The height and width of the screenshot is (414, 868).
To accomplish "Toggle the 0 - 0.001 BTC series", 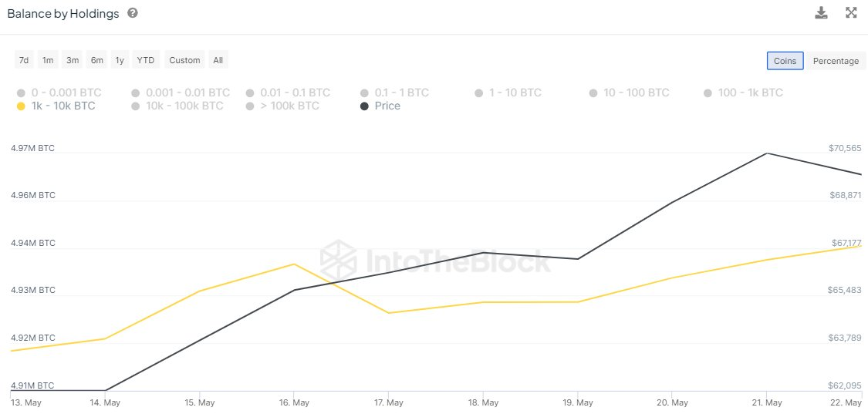I will pyautogui.click(x=59, y=93).
